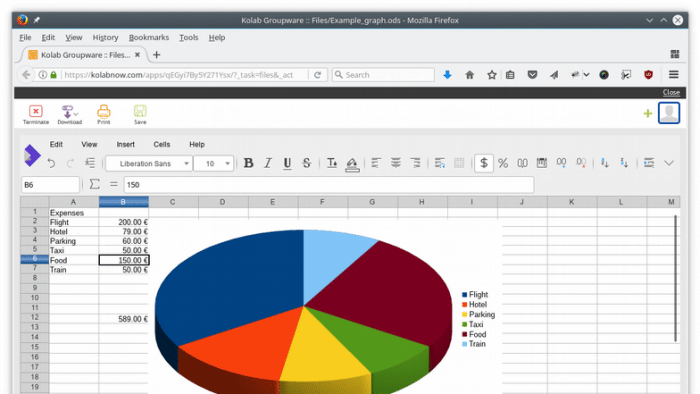Click the Close link in dark bar
The height and width of the screenshot is (394, 700).
(671, 92)
